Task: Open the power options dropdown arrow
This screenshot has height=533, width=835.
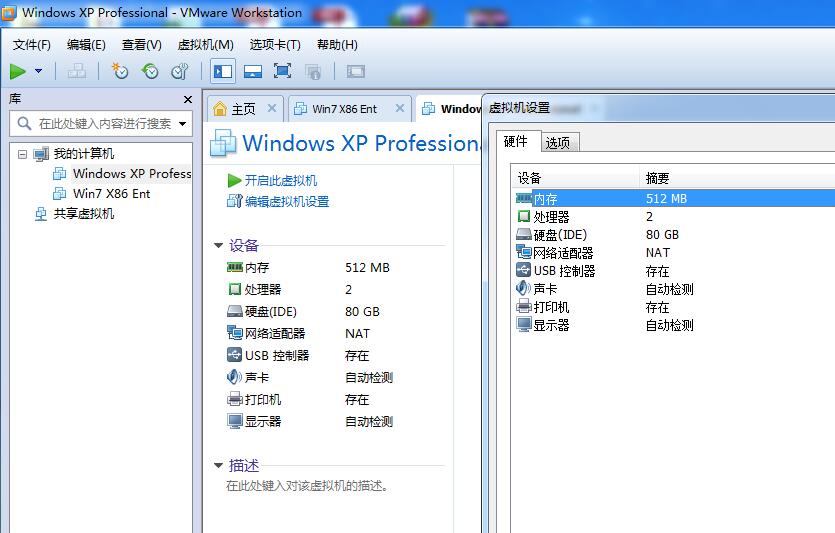Action: click(38, 71)
